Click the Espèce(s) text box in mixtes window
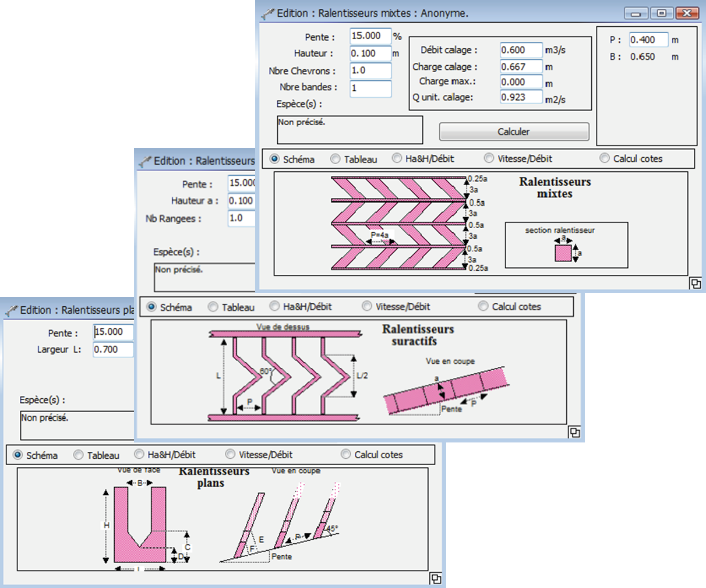The image size is (706, 588). point(350,129)
